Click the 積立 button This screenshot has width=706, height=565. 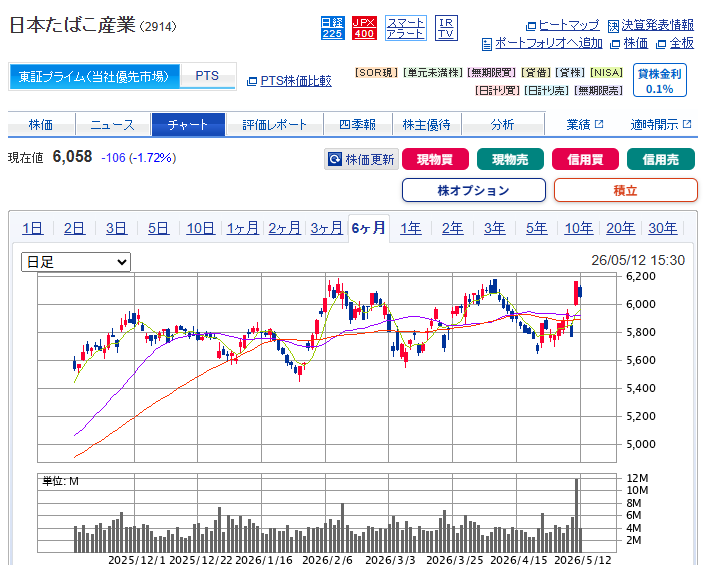[625, 190]
